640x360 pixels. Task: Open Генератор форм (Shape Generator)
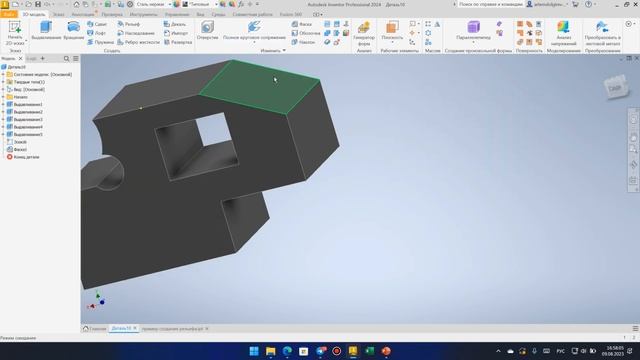364,33
